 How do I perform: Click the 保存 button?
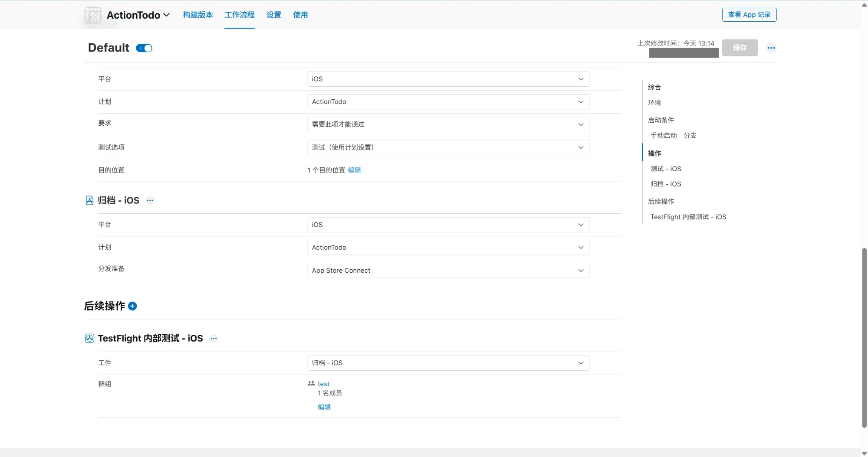click(x=740, y=48)
